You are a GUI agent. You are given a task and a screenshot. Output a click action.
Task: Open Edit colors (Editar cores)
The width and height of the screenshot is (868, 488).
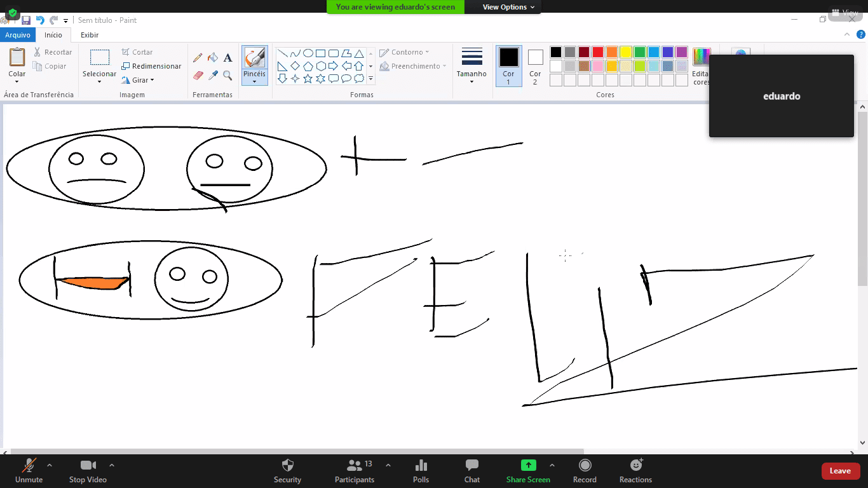coord(701,66)
